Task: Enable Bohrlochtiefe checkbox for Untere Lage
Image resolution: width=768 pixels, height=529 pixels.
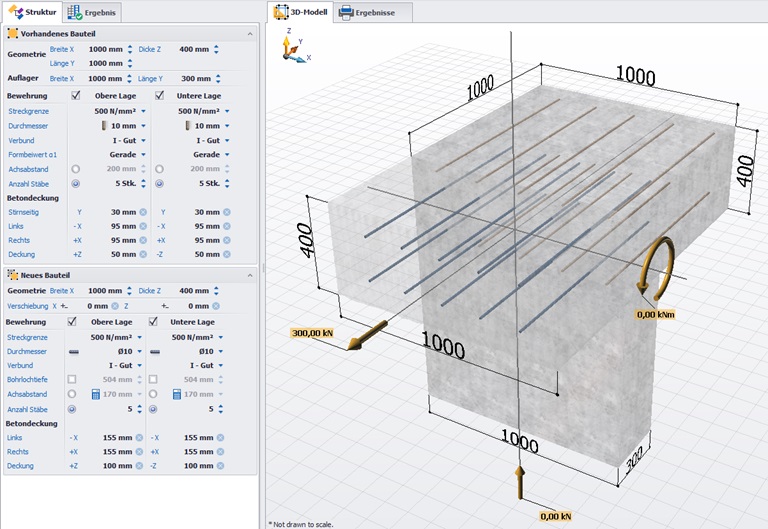Action: 153,379
